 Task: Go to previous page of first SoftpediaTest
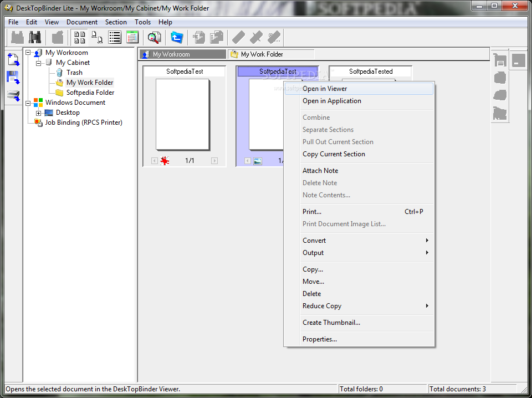[155, 161]
